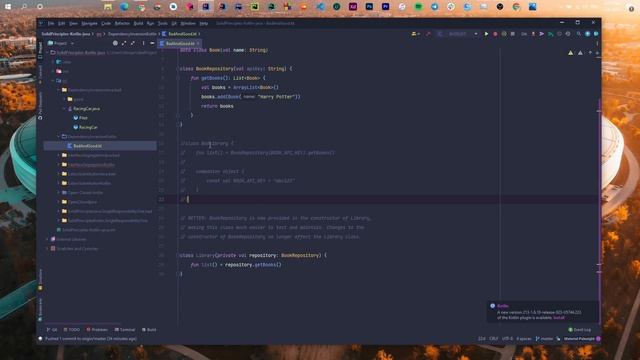The width and height of the screenshot is (640, 360).
Task: Open Search Everywhere magnifier icon
Action: 579,34
